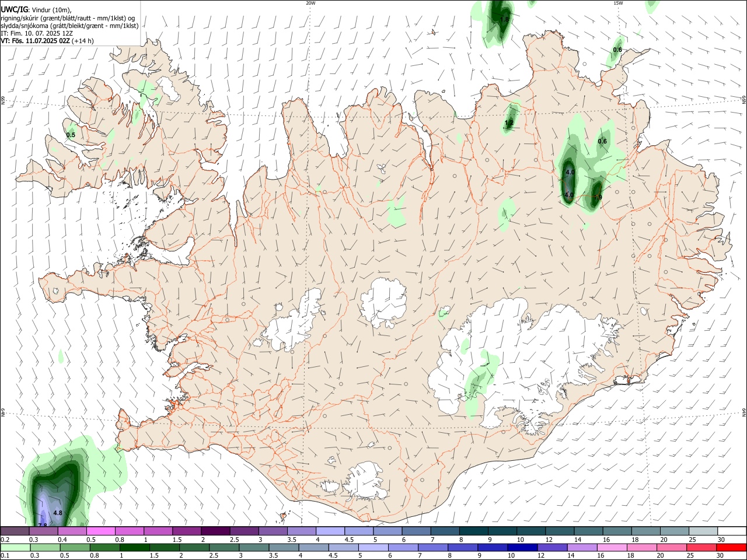Click the 0.4 label on upper legend scale
This screenshot has width=747, height=560.
[x=62, y=540]
